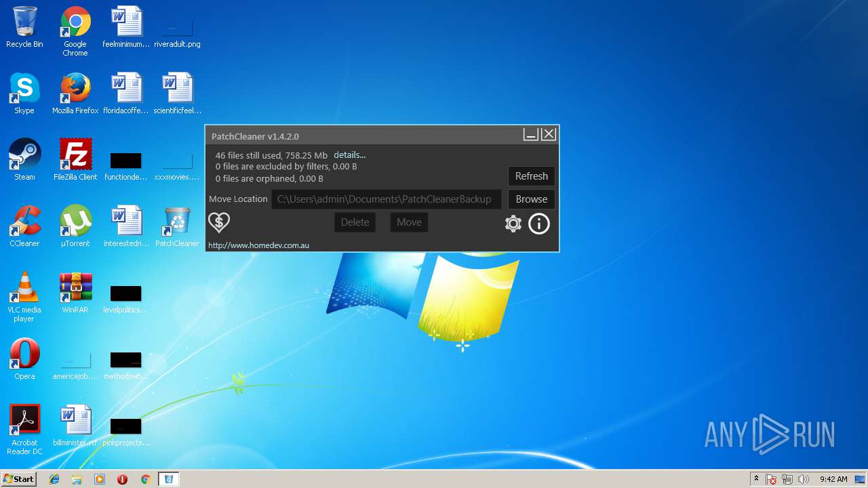The image size is (868, 488).
Task: Select the interestedri Word document icon
Action: pos(126,226)
